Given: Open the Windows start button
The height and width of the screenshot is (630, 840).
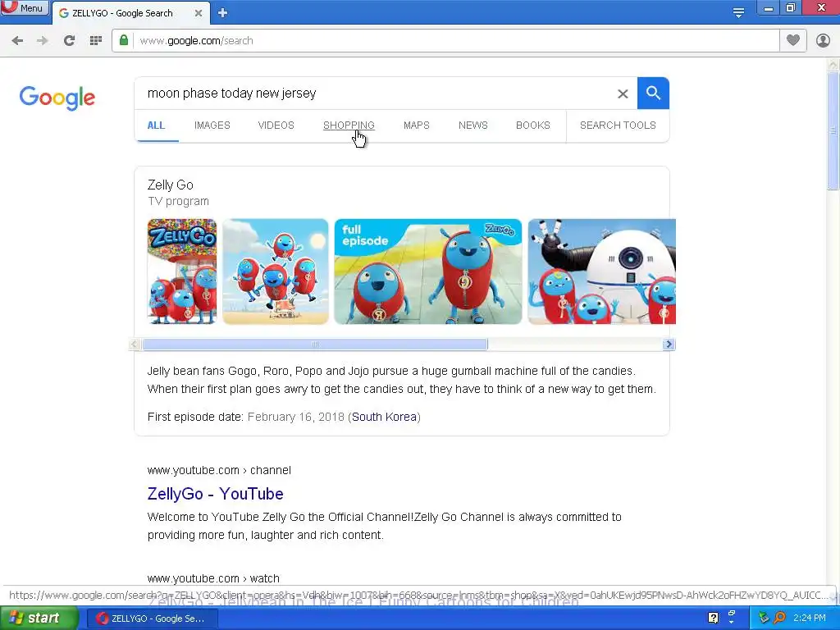Looking at the screenshot, I should (x=39, y=619).
